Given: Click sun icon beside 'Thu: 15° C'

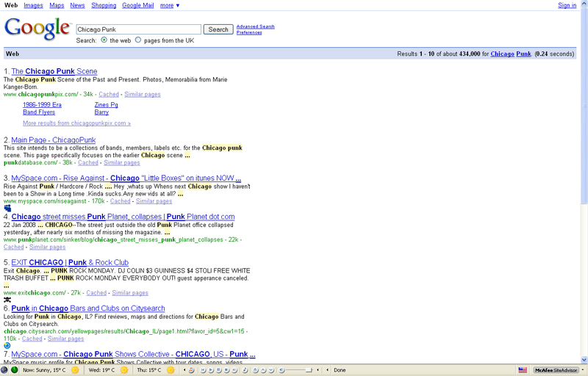Looking at the screenshot, I should tap(171, 370).
